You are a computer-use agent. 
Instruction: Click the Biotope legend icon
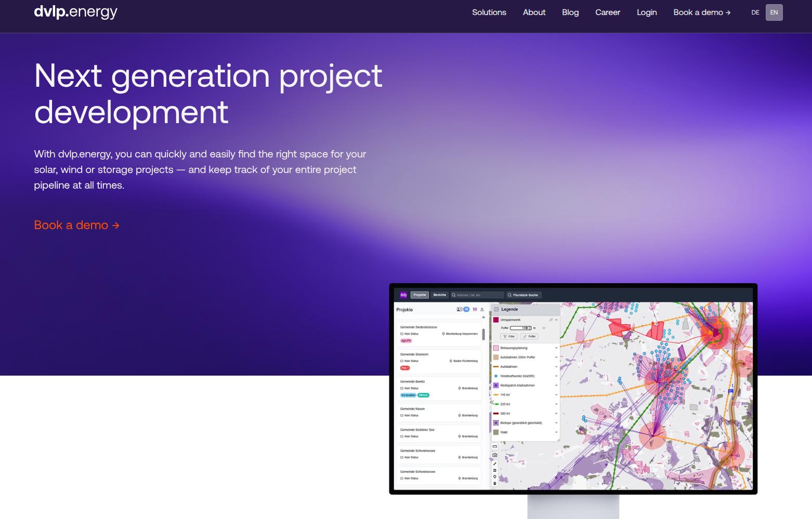(x=496, y=423)
